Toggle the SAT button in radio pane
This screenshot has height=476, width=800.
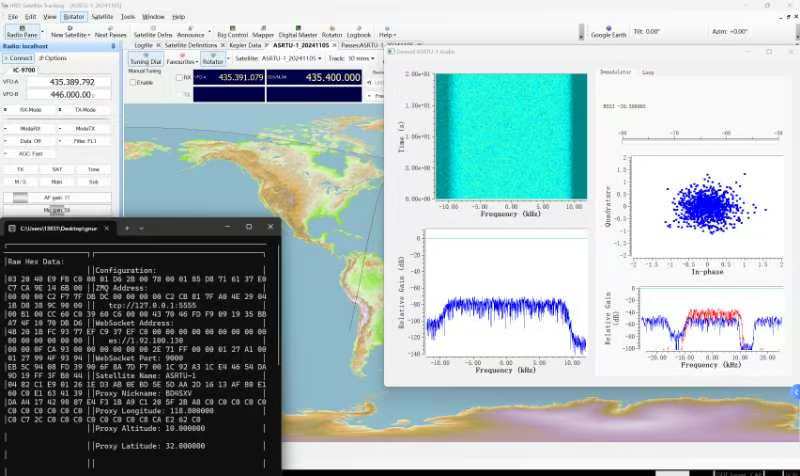click(56, 169)
